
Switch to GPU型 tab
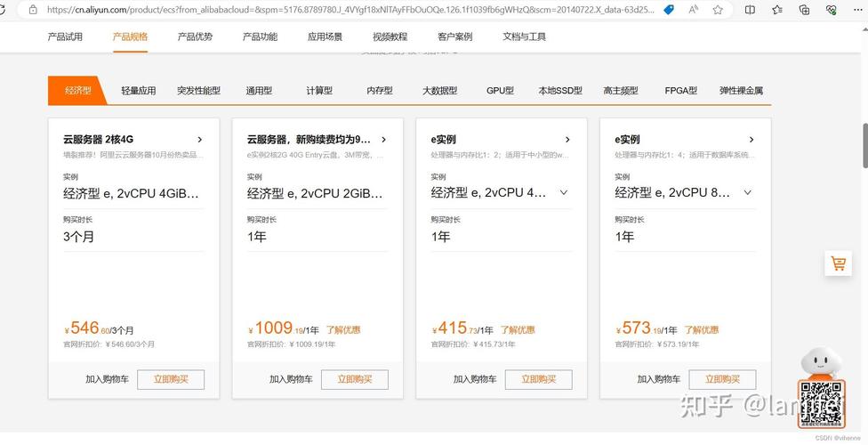tap(501, 90)
